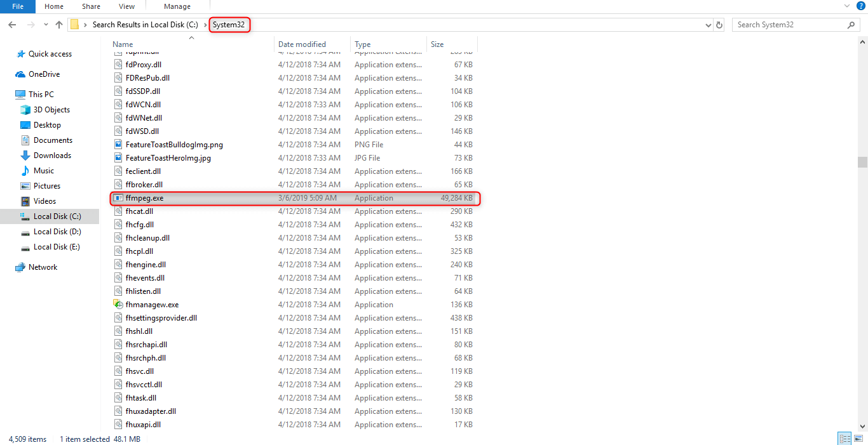The image size is (868, 445).
Task: Select Local Disk (D:) in sidebar
Action: pos(57,232)
